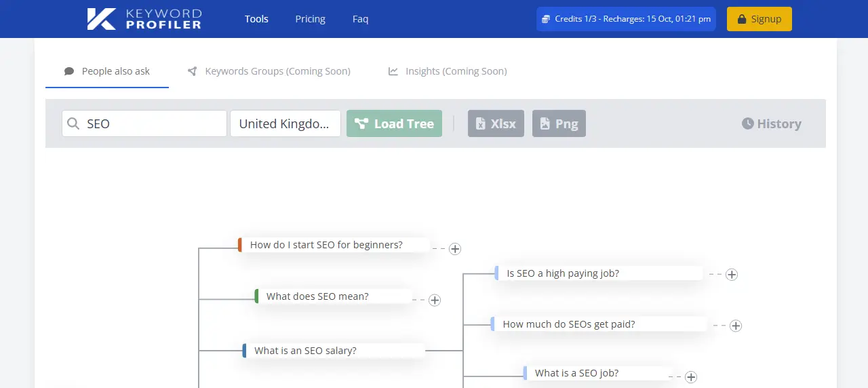868x388 pixels.
Task: Open the Tools menu
Action: click(256, 19)
